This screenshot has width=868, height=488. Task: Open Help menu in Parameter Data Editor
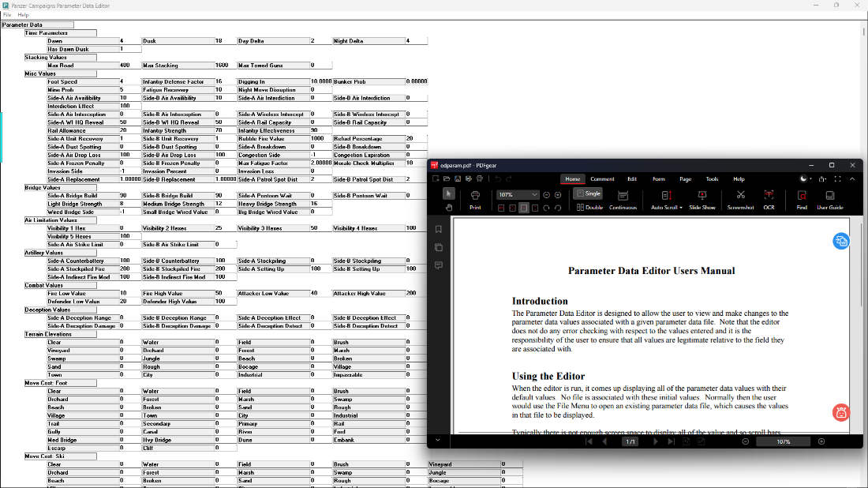tap(23, 15)
